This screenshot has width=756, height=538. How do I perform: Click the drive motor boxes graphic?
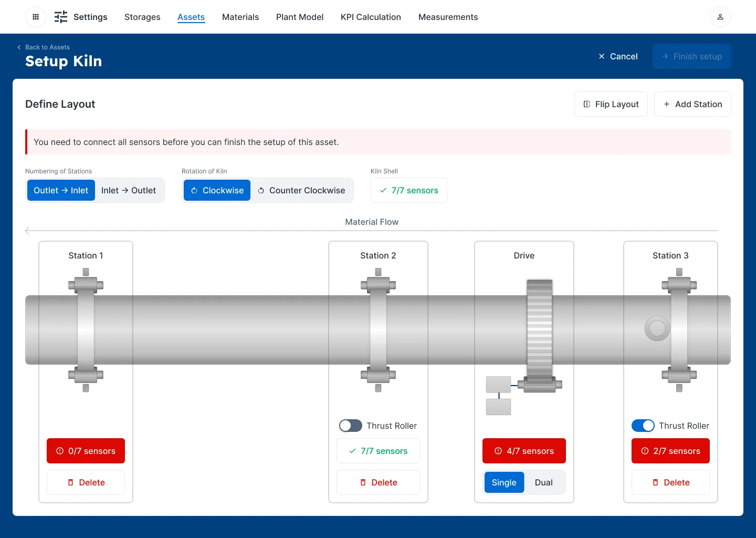click(499, 396)
